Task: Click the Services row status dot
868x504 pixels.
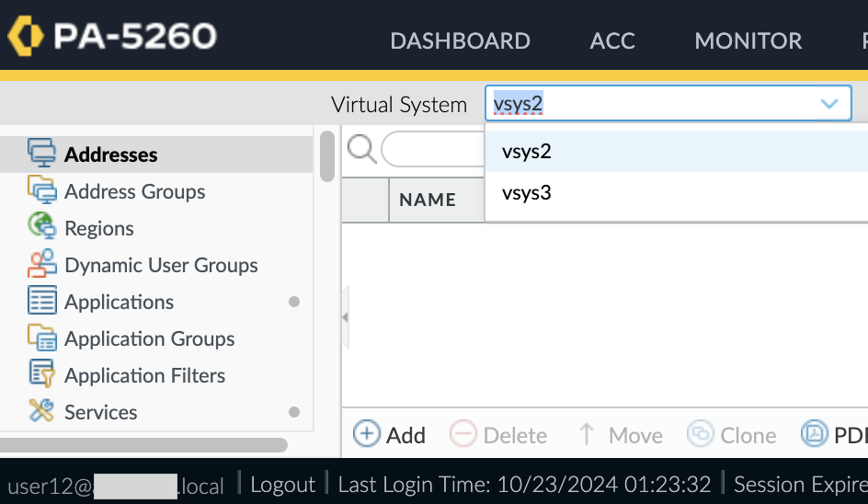Action: click(294, 412)
